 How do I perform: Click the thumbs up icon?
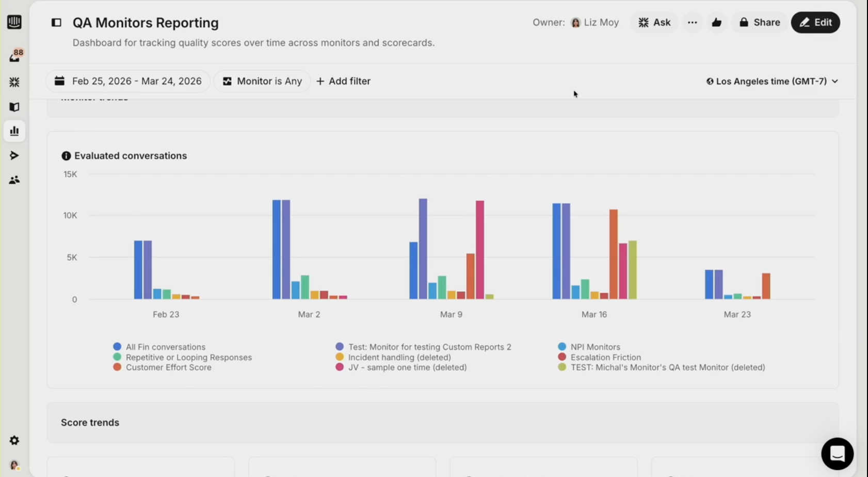[716, 22]
